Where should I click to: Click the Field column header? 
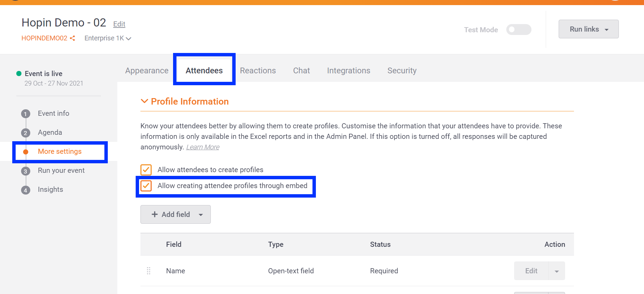tap(174, 244)
